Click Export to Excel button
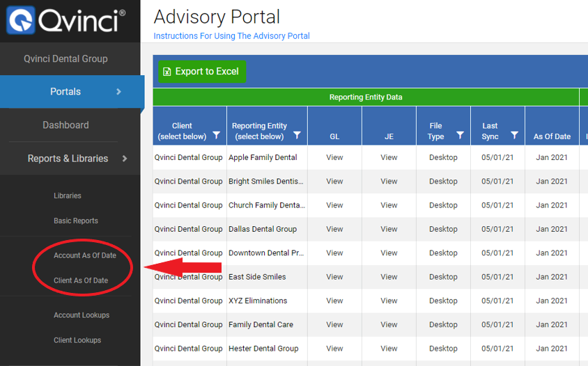This screenshot has width=588, height=366. (202, 72)
